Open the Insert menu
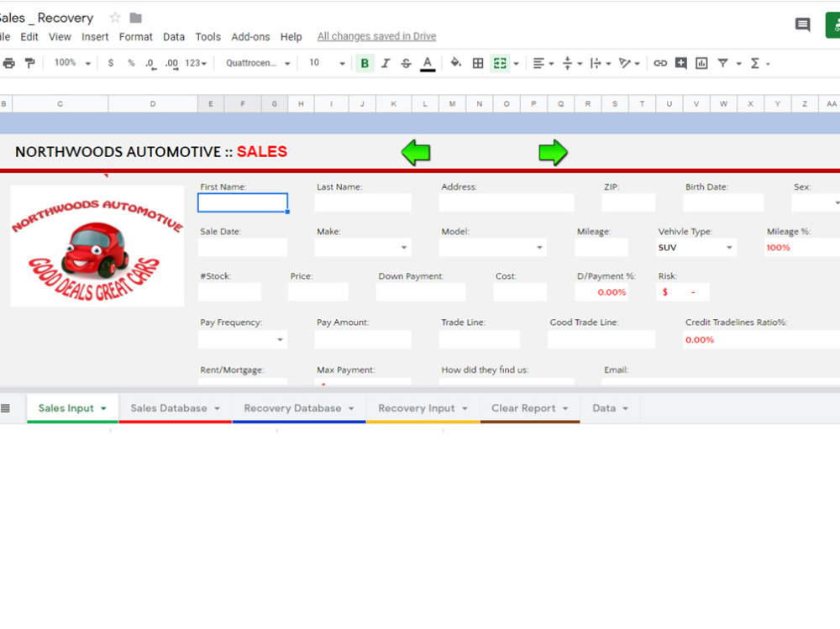Screen dimensions: 840x629 pyautogui.click(x=95, y=36)
